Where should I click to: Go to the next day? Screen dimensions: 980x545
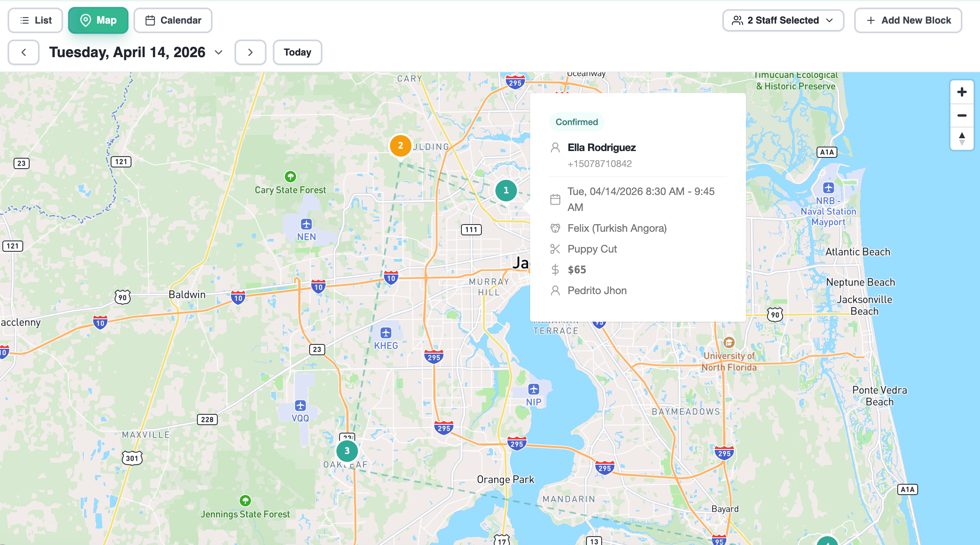(250, 52)
